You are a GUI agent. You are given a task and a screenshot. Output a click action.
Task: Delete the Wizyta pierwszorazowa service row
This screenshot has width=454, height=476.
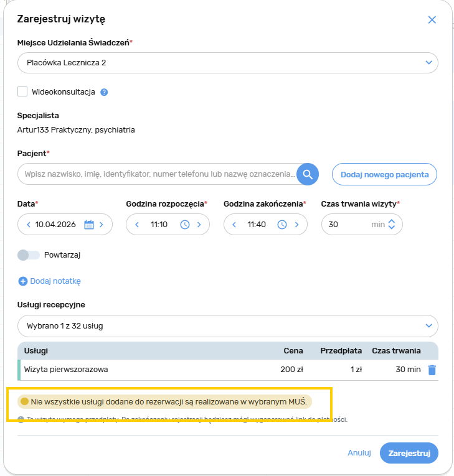[x=432, y=370]
